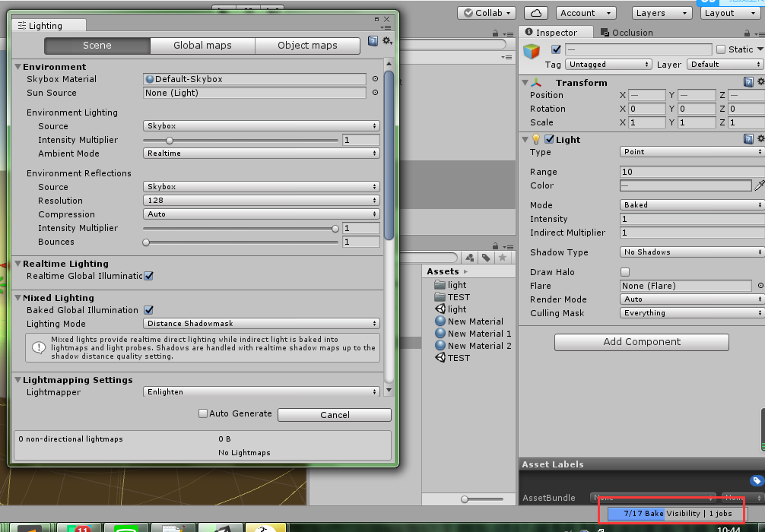
Task: Pick light color with the eyedropper
Action: (759, 185)
